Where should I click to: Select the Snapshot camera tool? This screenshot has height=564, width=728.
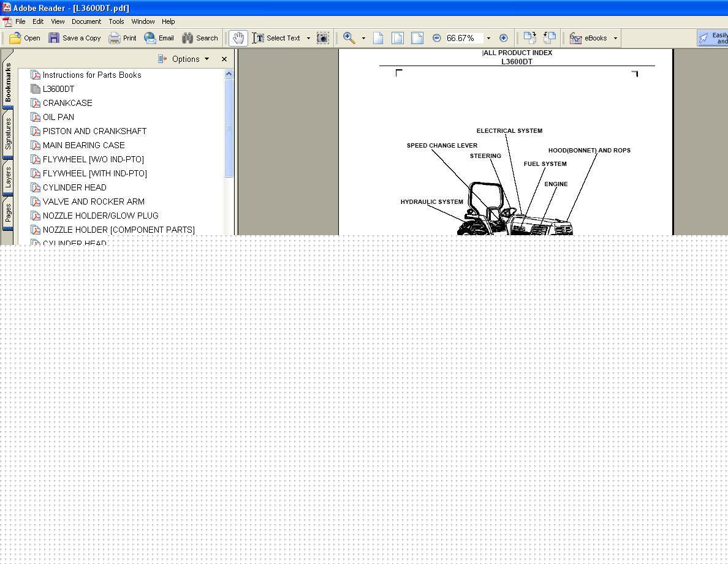[323, 38]
